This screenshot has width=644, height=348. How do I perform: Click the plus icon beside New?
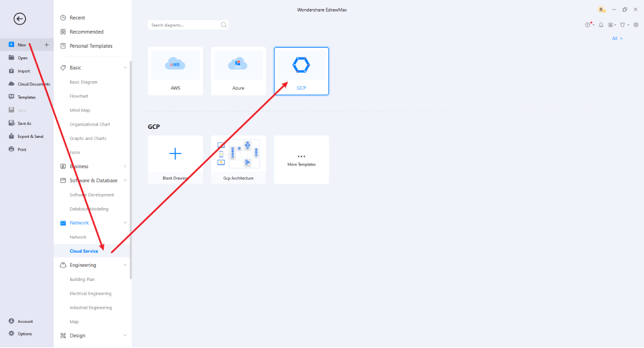46,44
